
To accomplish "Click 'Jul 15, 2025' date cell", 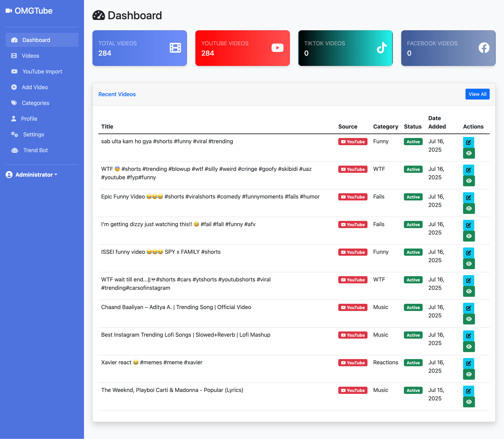I will coord(436,394).
